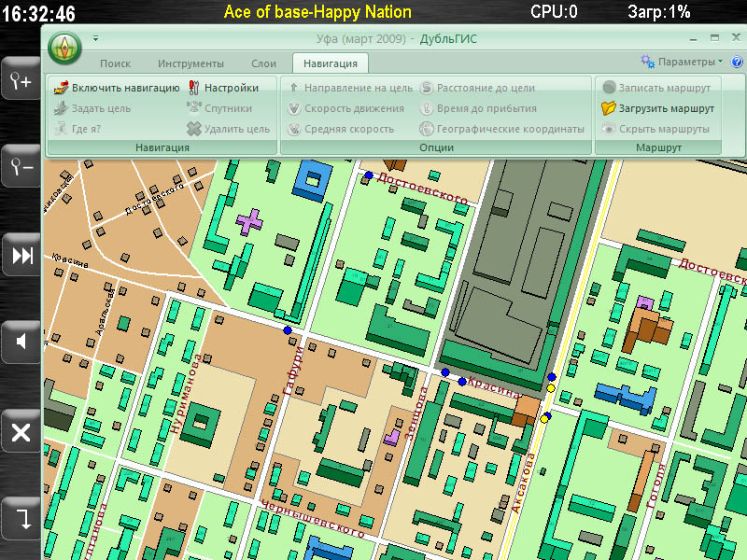
Task: Click the zoom out magnifier button
Action: point(21,168)
